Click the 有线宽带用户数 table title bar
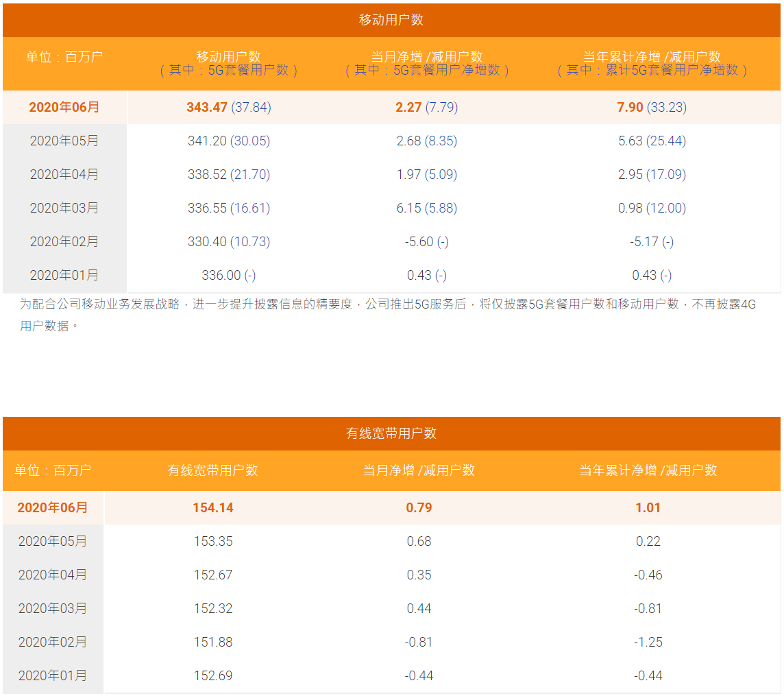 [391, 433]
